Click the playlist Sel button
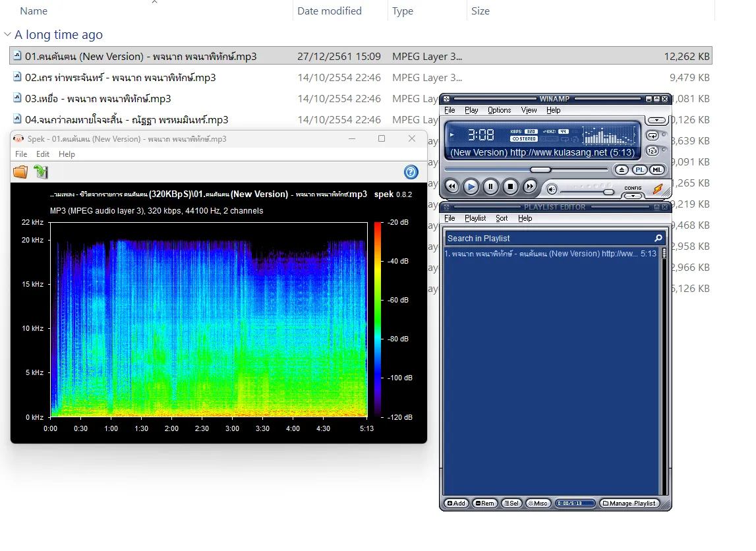Viewport: 756px width, 551px height. point(511,504)
